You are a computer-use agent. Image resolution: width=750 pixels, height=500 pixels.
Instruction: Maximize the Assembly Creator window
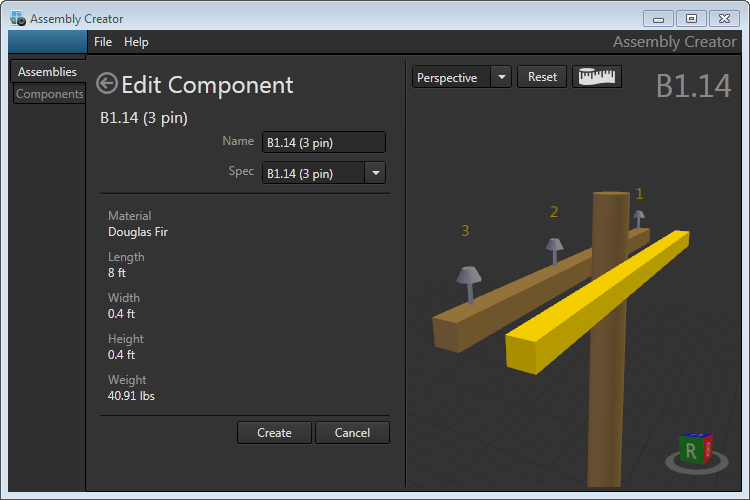(x=690, y=18)
